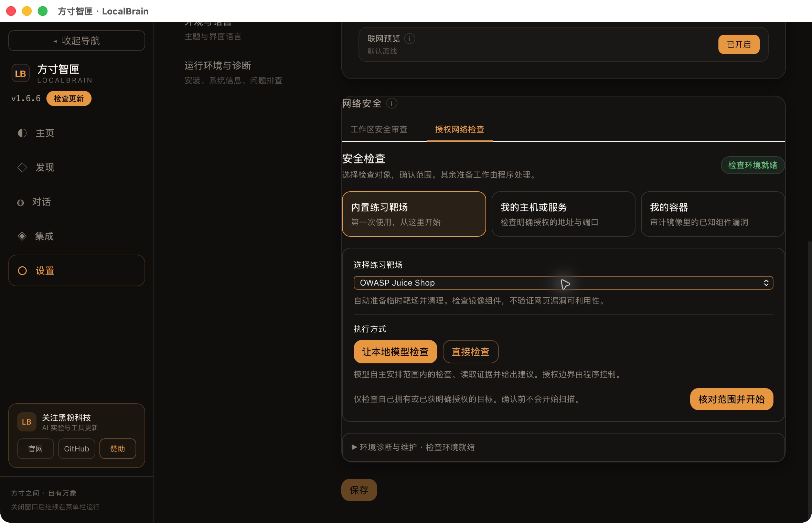812x523 pixels.
Task: Select 直接检查 execution mode
Action: (470, 352)
